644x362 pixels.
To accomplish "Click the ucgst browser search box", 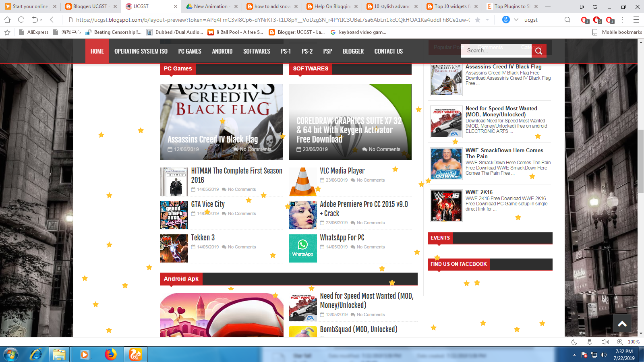I will (x=542, y=20).
